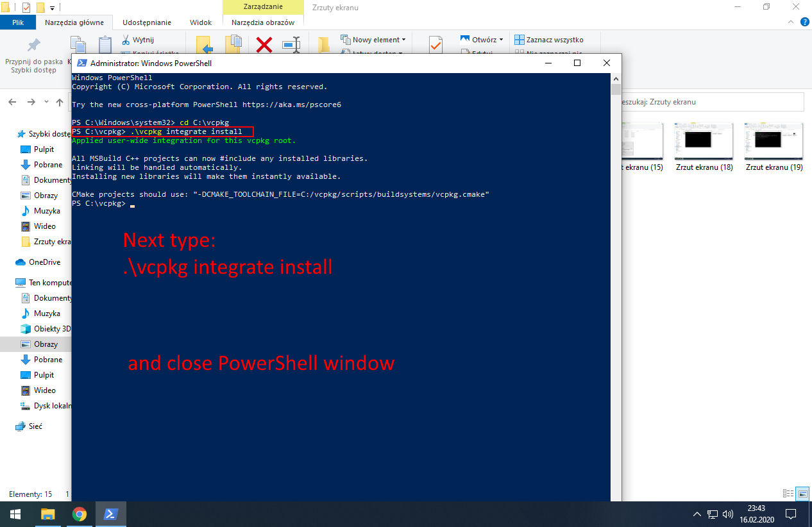Open the Nowy element dropdown

pyautogui.click(x=403, y=39)
